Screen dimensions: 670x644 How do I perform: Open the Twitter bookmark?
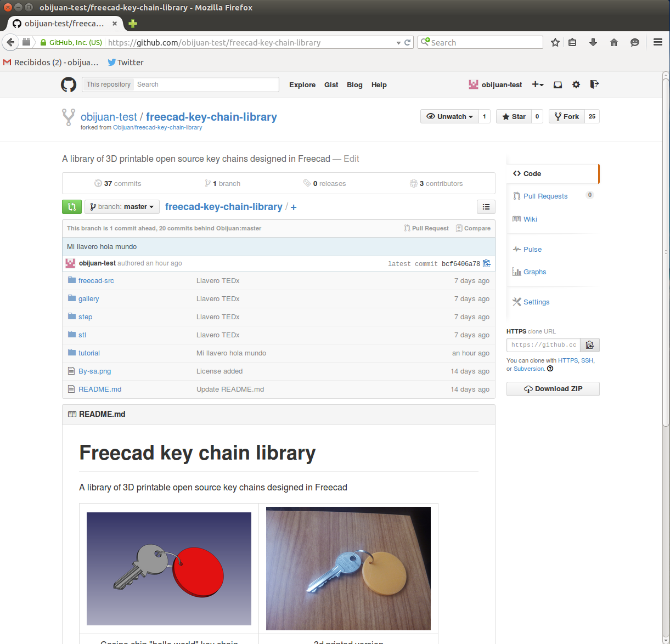126,62
